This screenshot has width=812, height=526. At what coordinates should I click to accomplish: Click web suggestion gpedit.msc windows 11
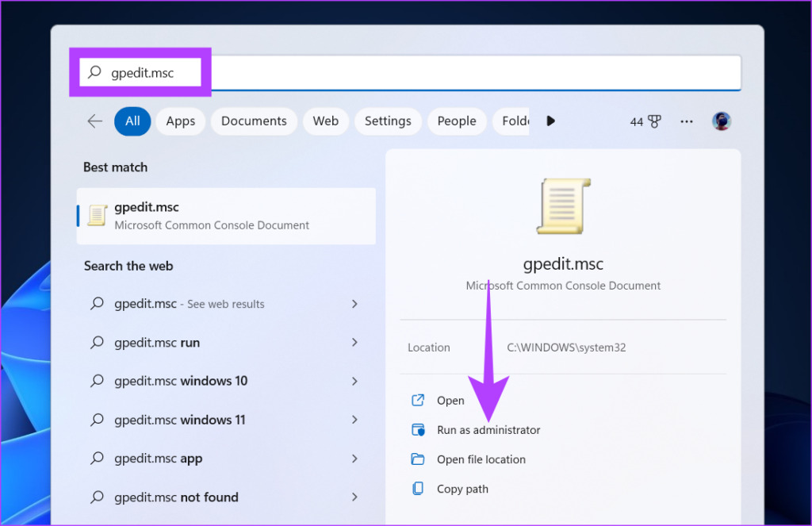(x=180, y=420)
